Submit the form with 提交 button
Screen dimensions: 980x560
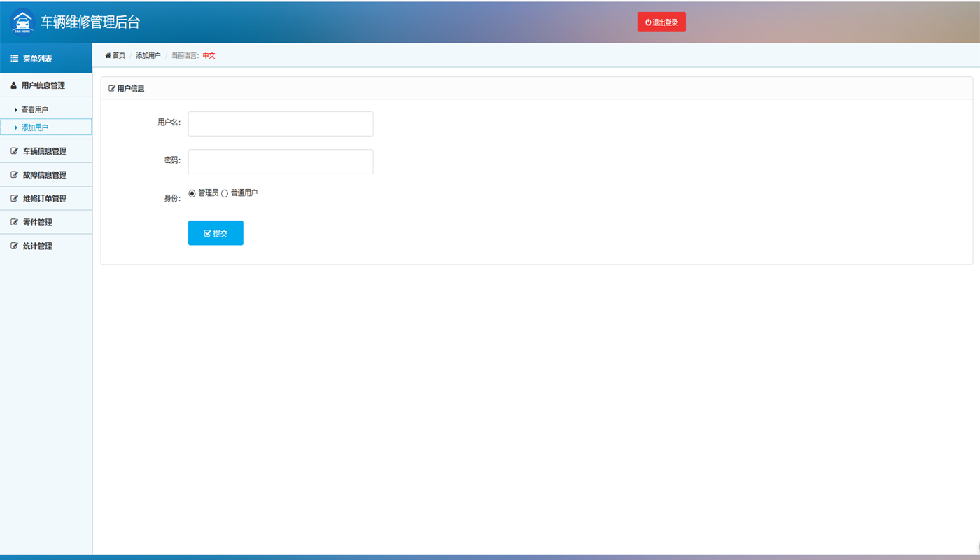click(216, 233)
